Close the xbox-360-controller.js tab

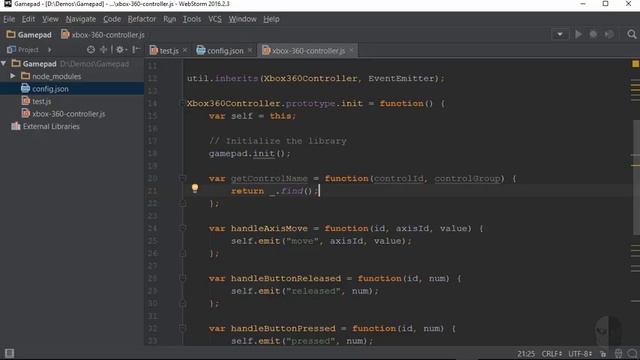tap(351, 50)
